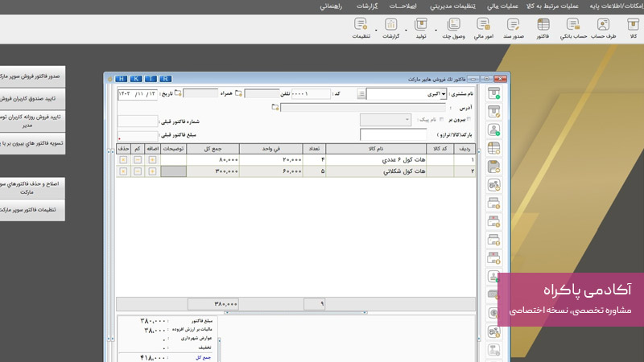The height and width of the screenshot is (362, 644).
Task: Click the حذف delete button in row 2
Action: pos(123,171)
